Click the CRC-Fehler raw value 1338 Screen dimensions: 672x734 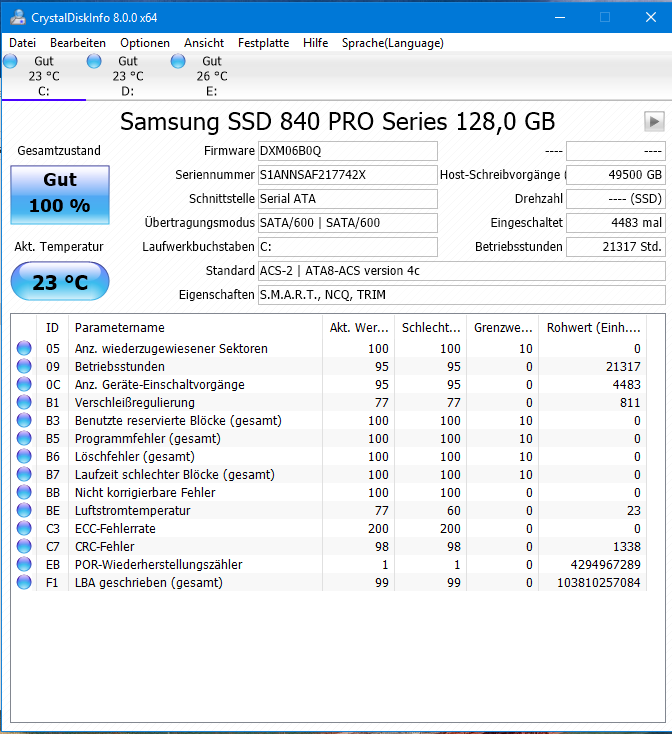pyautogui.click(x=627, y=547)
